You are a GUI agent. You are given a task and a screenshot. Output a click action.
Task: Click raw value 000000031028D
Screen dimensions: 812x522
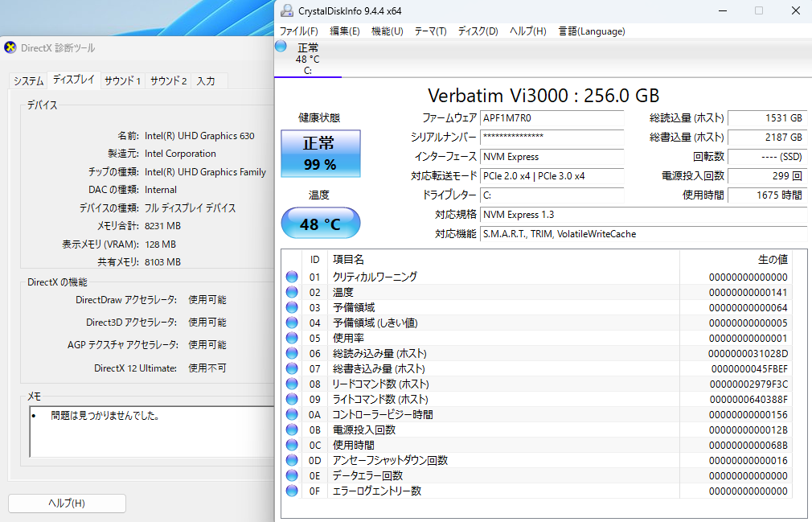pos(748,354)
